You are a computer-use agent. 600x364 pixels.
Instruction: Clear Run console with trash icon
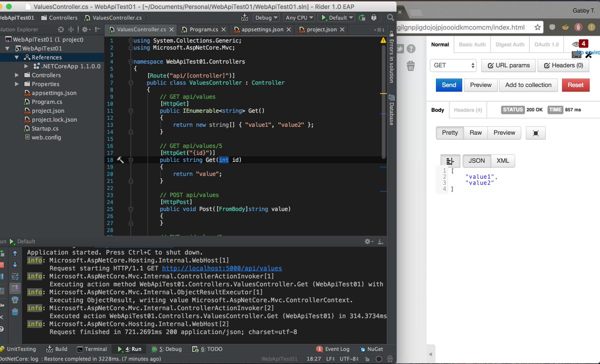point(15,312)
